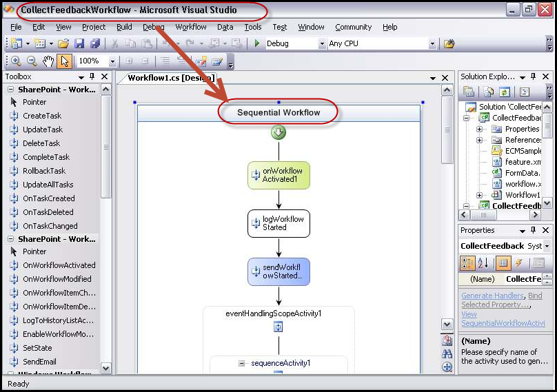Select OnWorkflowModified in the Toolbox
The height and width of the screenshot is (392, 557).
pos(57,279)
